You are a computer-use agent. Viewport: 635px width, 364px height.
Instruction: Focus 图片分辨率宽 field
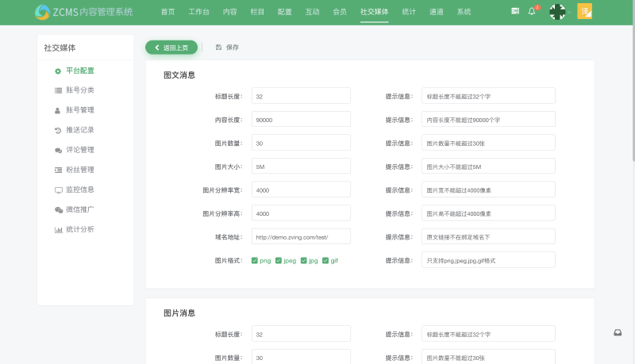[x=301, y=190]
